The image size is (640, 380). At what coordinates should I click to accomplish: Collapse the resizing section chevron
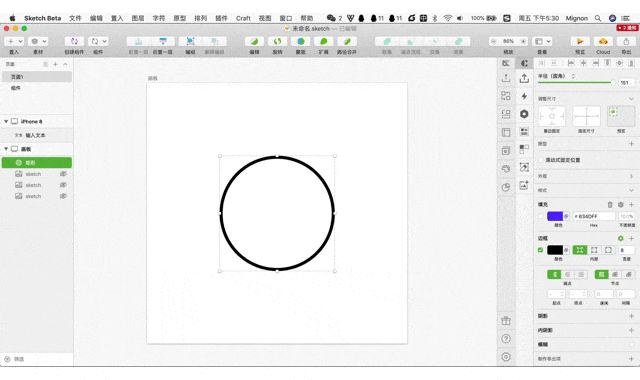tap(631, 99)
